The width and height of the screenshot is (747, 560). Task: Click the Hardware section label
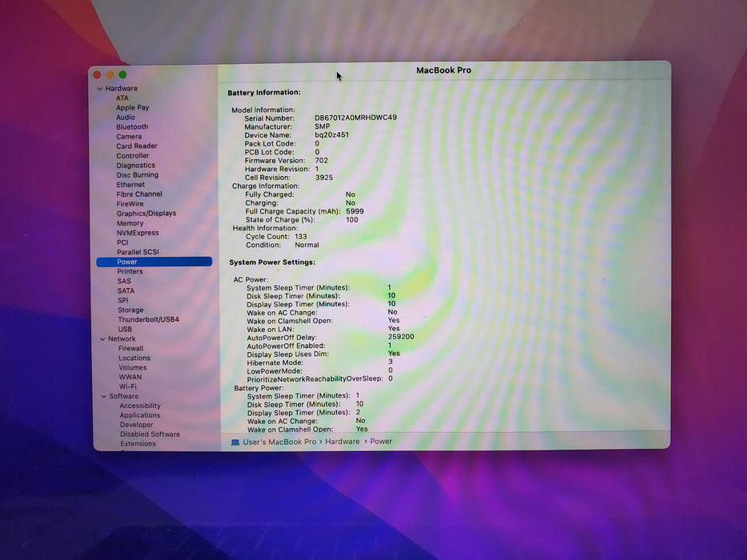coord(122,89)
